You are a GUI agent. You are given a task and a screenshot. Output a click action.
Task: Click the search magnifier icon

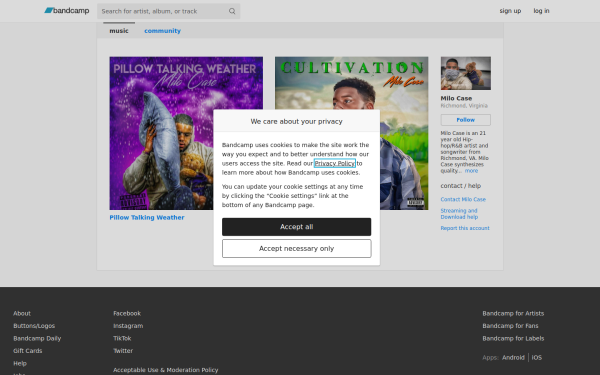click(x=232, y=11)
